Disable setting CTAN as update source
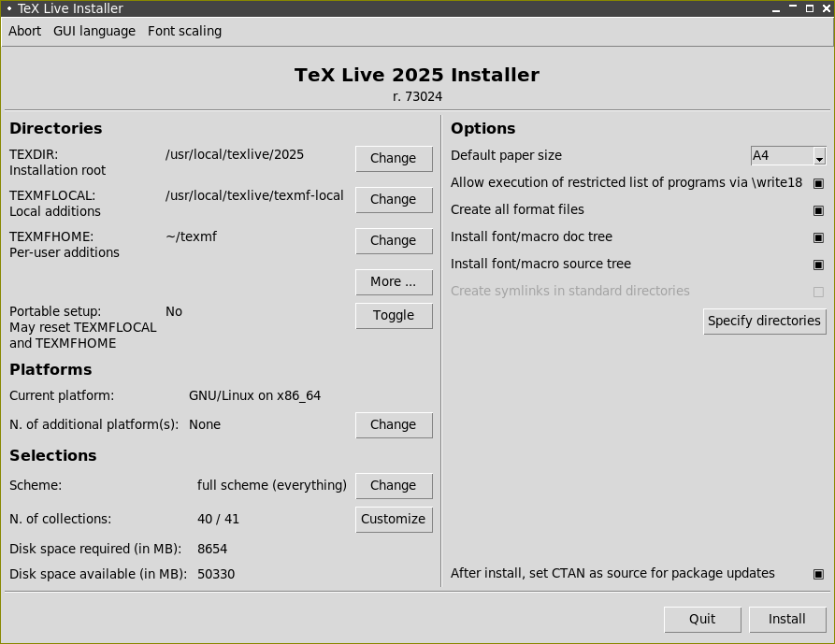The width and height of the screenshot is (835, 644). click(x=818, y=574)
